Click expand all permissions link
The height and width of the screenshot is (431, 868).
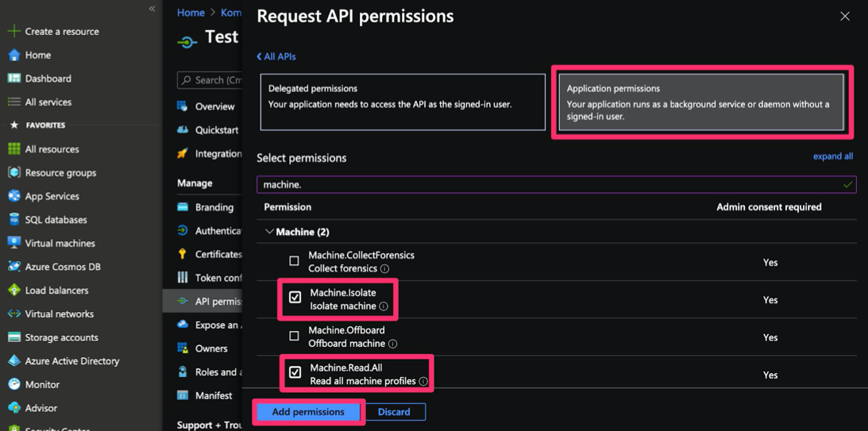832,156
